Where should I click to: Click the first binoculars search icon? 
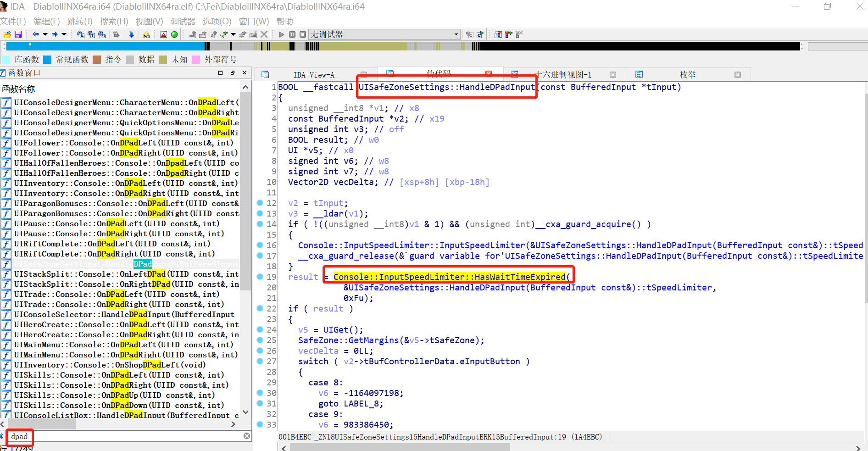point(81,34)
